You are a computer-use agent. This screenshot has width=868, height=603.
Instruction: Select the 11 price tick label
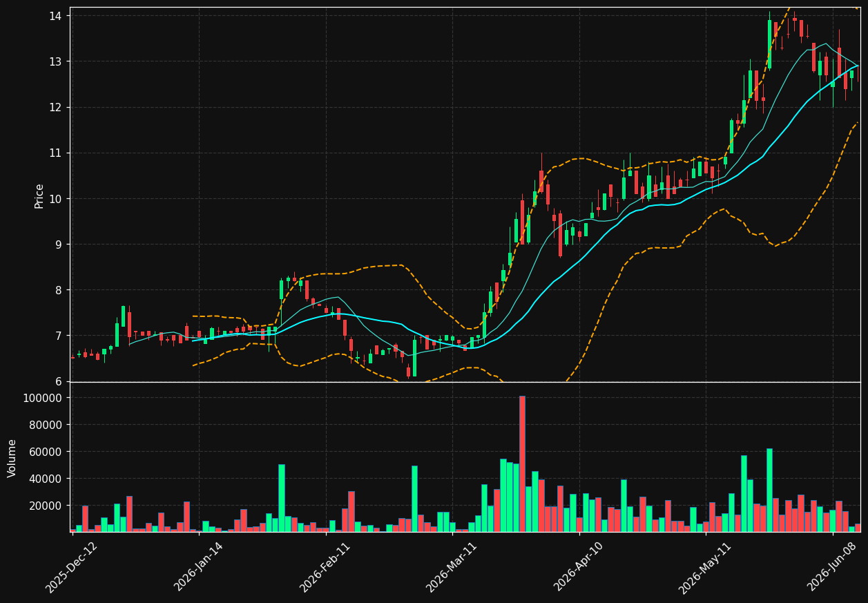click(55, 153)
